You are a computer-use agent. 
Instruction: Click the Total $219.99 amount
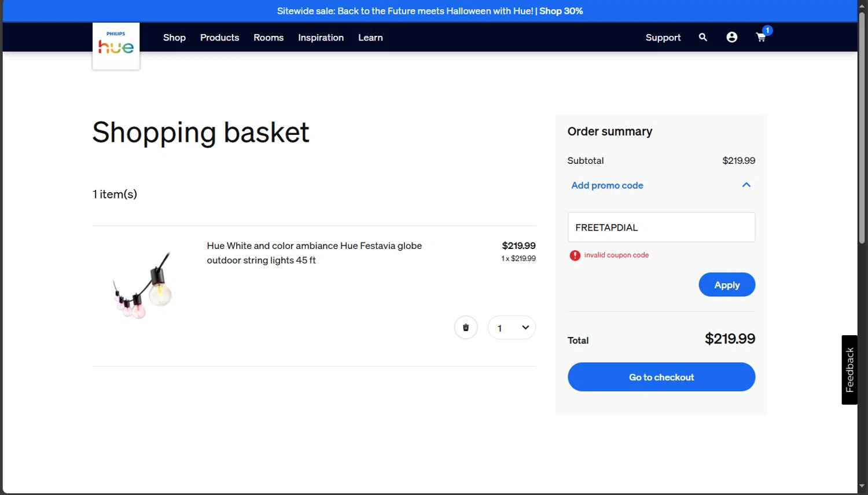730,339
